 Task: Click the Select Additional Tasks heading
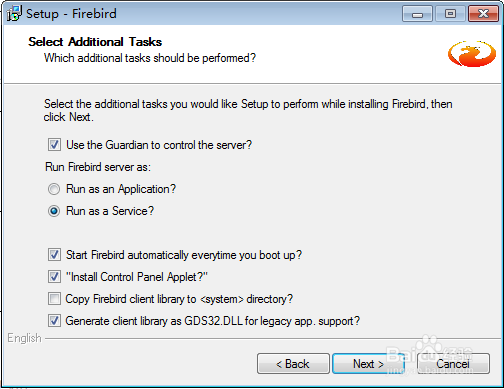pyautogui.click(x=95, y=42)
